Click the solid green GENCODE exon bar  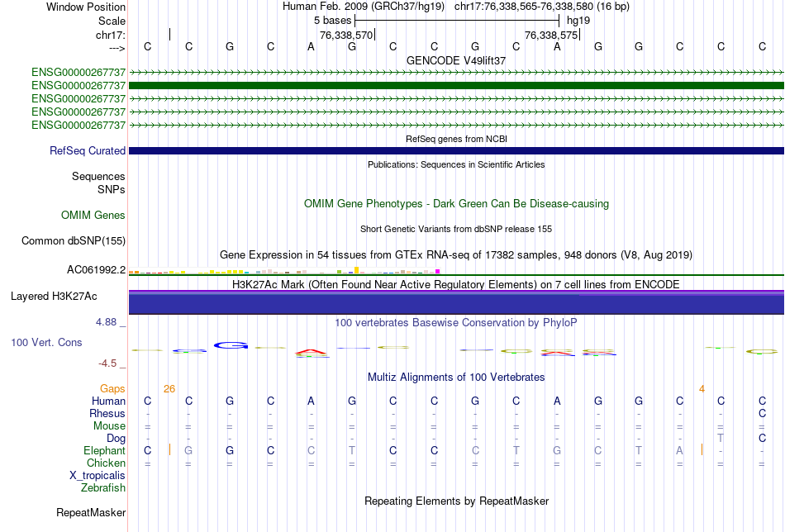point(456,86)
